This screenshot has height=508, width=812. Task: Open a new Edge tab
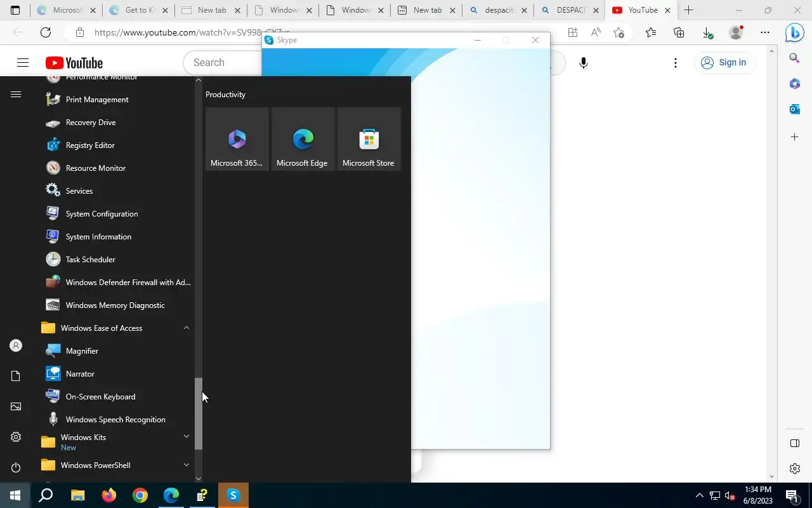tap(688, 10)
